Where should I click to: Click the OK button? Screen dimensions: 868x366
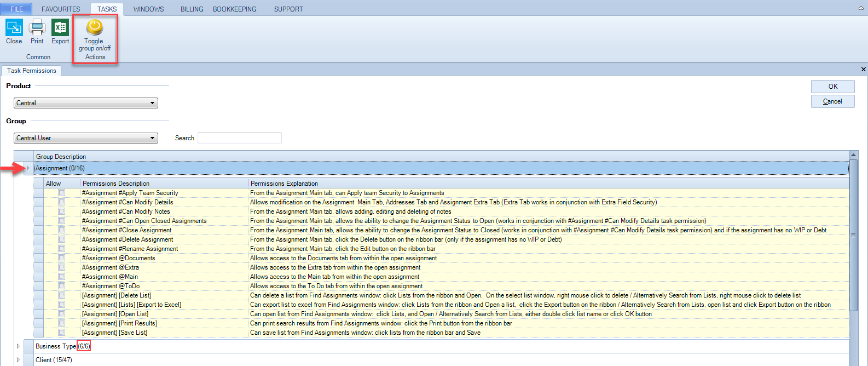pos(832,87)
